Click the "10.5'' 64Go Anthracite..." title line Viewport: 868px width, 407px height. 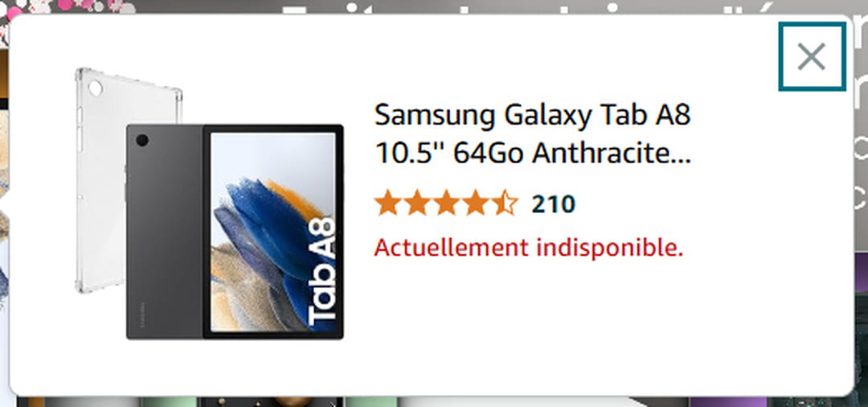point(533,153)
